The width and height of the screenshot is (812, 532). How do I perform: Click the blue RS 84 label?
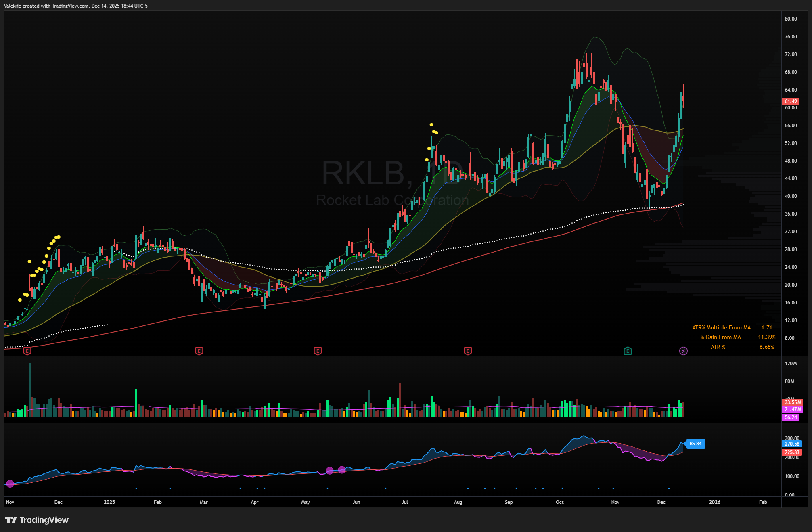(695, 444)
